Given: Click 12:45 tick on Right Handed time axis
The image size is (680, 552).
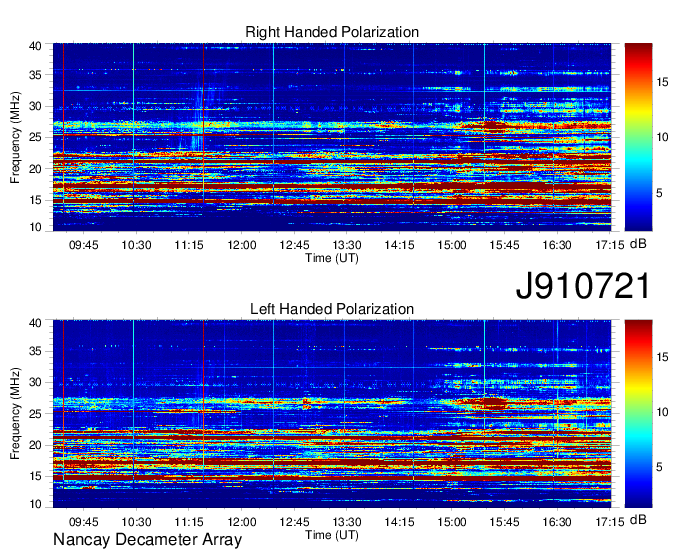Looking at the screenshot, I should (x=294, y=245).
